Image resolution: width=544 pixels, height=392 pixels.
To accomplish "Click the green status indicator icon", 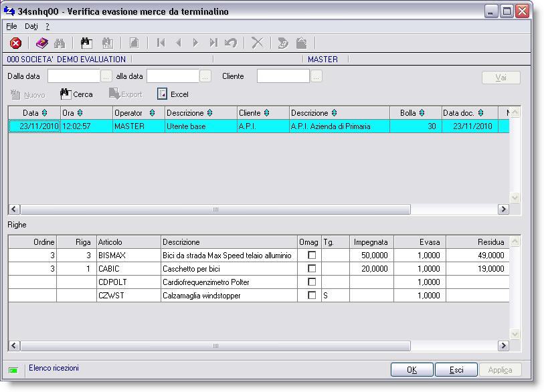I will coord(13,369).
